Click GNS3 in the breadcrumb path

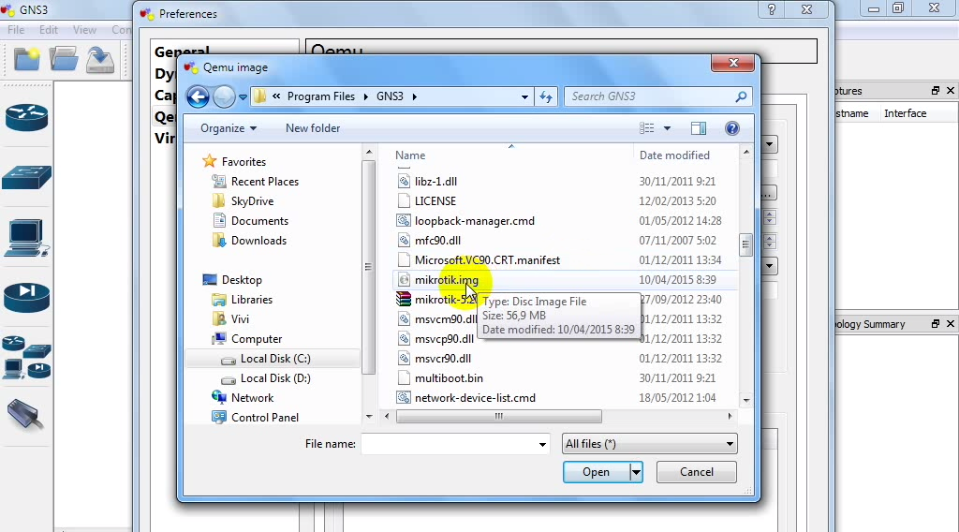click(390, 97)
